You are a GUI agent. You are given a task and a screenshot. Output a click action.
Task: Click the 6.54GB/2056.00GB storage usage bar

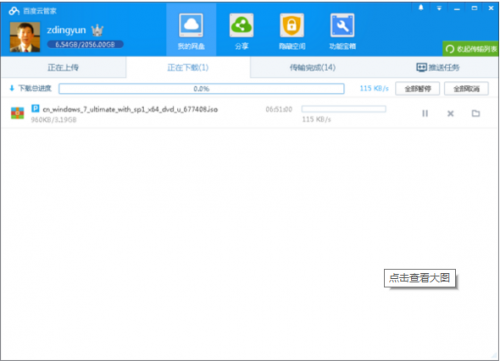(x=85, y=44)
